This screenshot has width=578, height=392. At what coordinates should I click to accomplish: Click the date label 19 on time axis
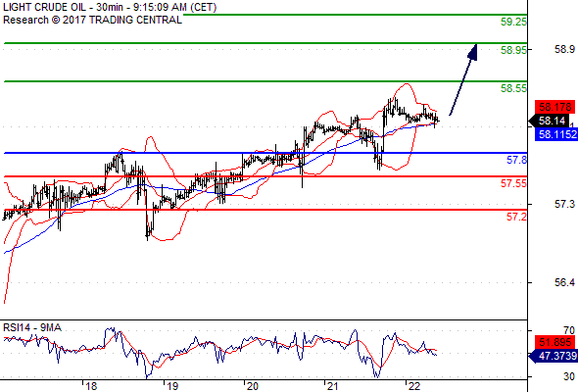click(x=171, y=386)
